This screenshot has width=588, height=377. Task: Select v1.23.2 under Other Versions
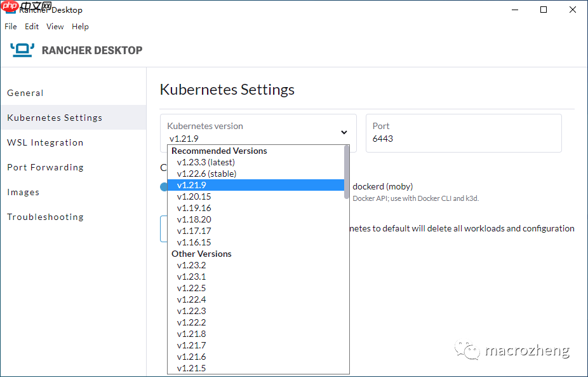[x=191, y=265]
